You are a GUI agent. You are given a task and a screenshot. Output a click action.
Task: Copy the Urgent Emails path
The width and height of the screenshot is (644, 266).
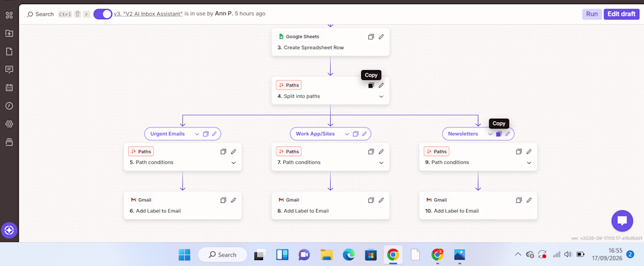click(x=205, y=134)
